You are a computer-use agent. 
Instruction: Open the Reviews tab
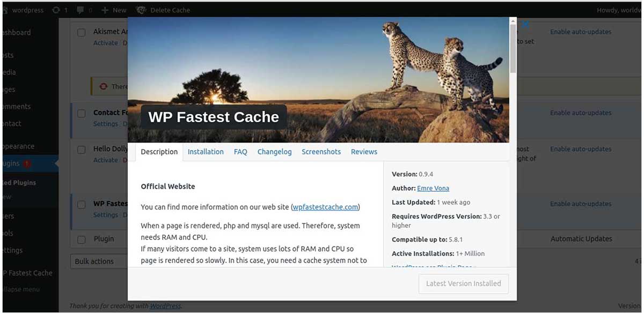point(364,152)
